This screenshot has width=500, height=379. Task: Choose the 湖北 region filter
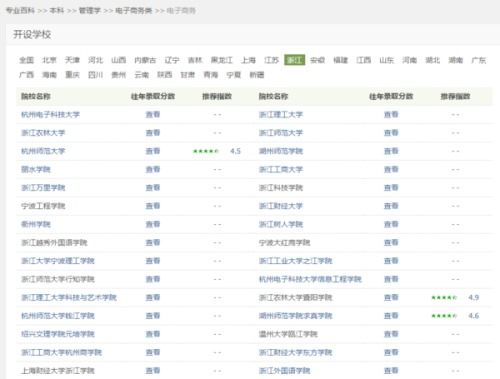[x=432, y=60]
